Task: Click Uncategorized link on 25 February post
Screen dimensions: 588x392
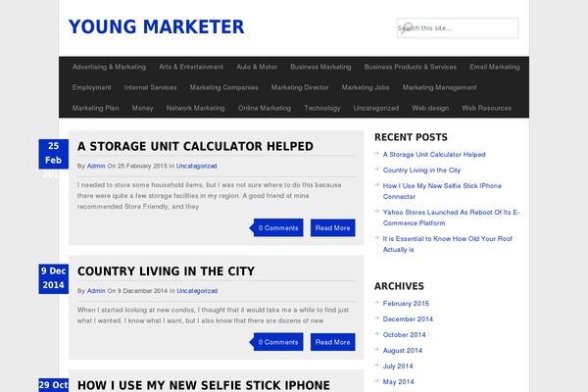Action: click(x=197, y=166)
